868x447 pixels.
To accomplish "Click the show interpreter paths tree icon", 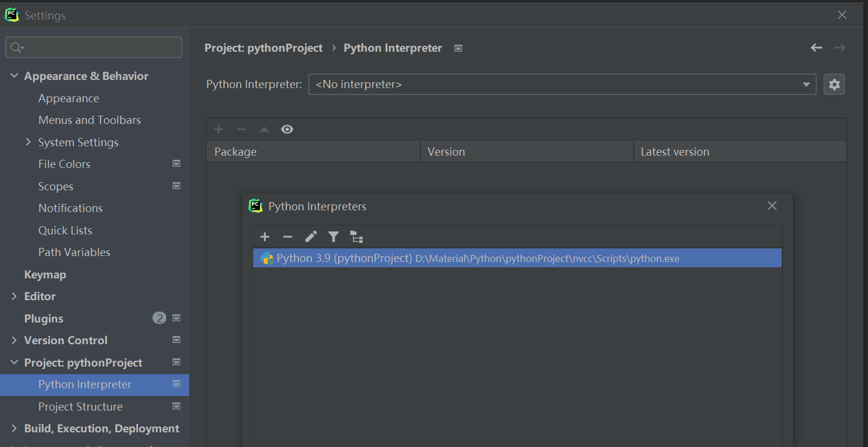I will point(356,237).
